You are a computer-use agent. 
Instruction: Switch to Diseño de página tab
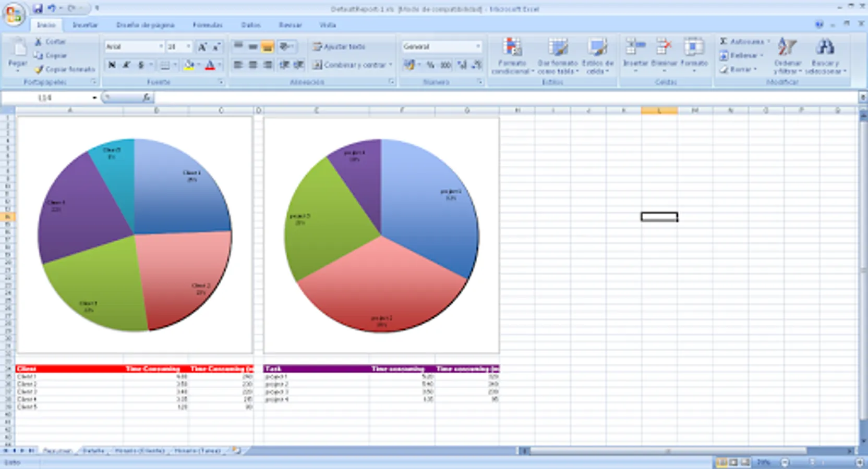click(146, 25)
